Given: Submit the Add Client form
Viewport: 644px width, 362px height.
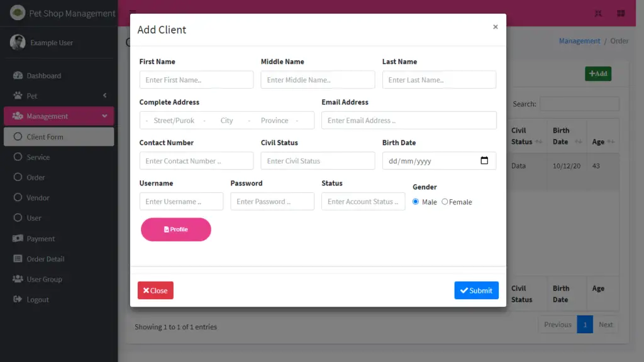Looking at the screenshot, I should 476,290.
